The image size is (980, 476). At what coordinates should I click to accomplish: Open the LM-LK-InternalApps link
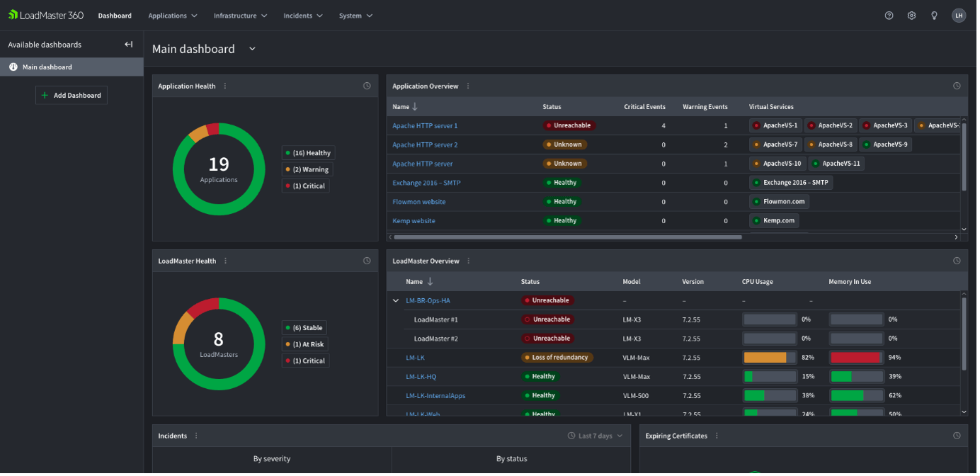437,397
